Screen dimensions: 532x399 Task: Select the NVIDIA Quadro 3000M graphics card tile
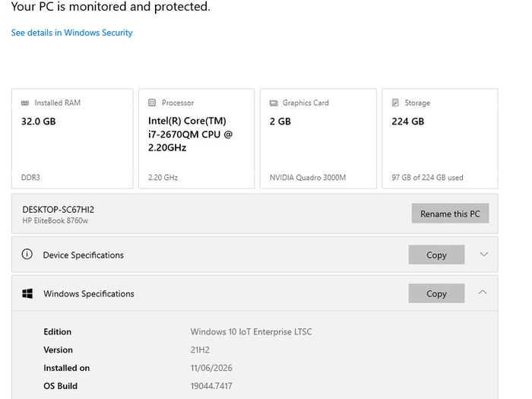tap(318, 139)
